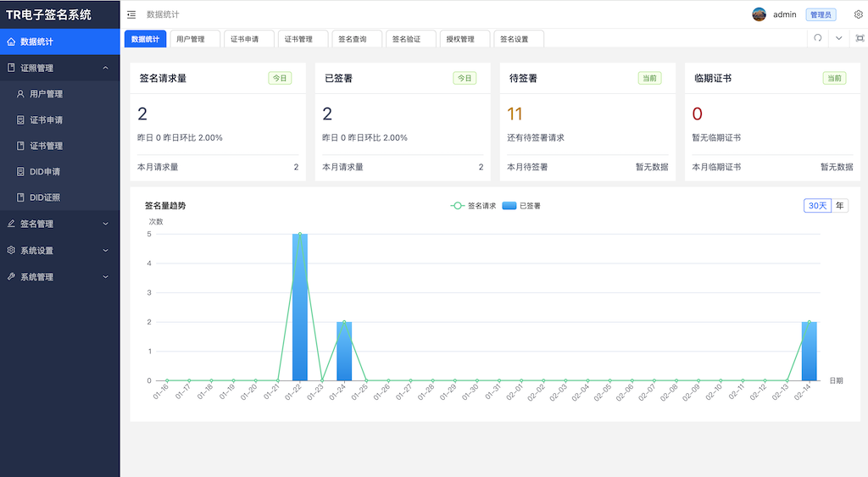Viewport: 868px width, 477px height.
Task: Collapse the sidebar with the hamburger icon
Action: [131, 14]
